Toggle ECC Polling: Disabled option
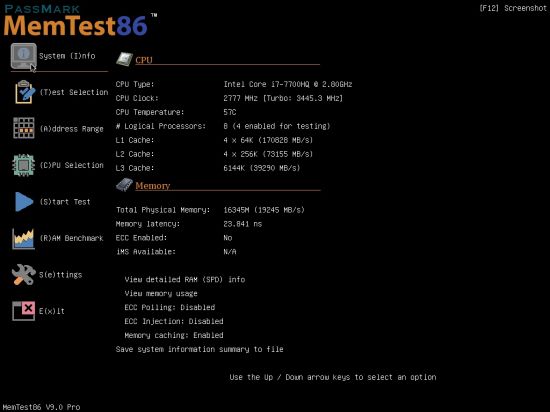 [169, 308]
